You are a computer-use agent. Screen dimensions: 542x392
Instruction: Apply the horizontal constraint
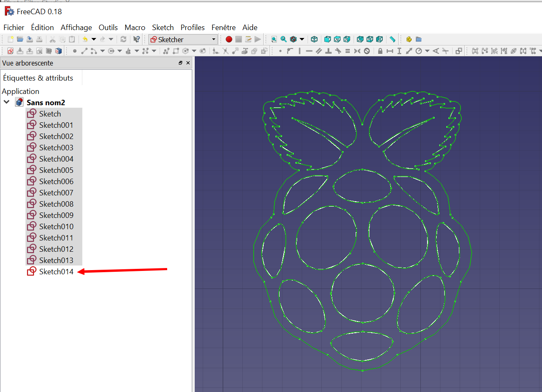(x=309, y=51)
